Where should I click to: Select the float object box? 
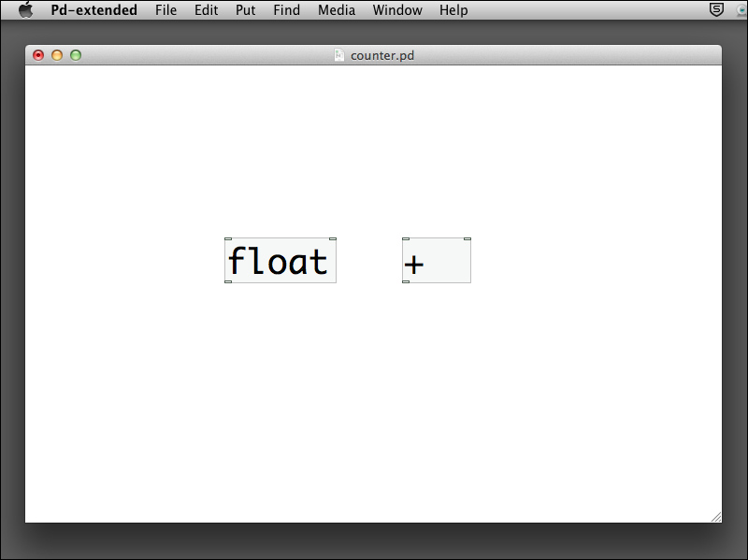[280, 261]
